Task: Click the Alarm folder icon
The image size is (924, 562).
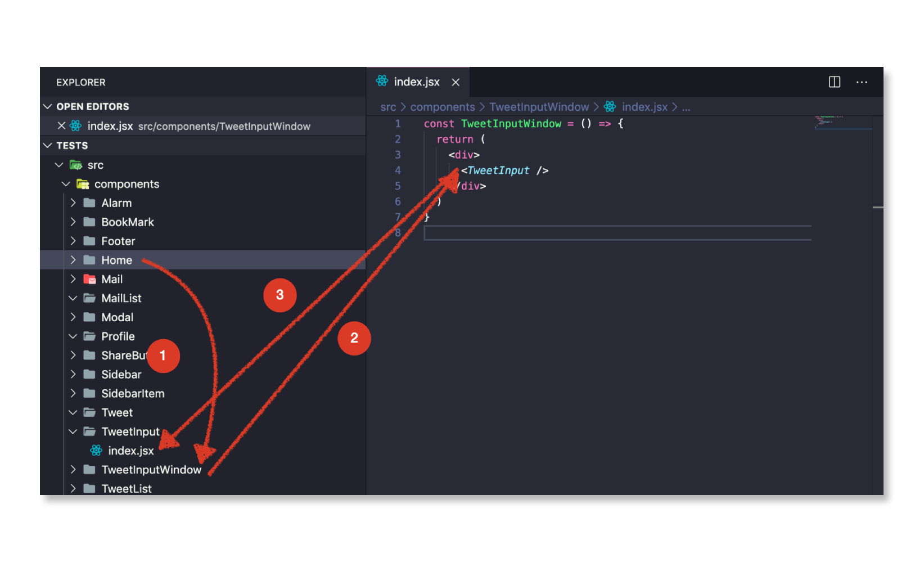Action: 89,203
